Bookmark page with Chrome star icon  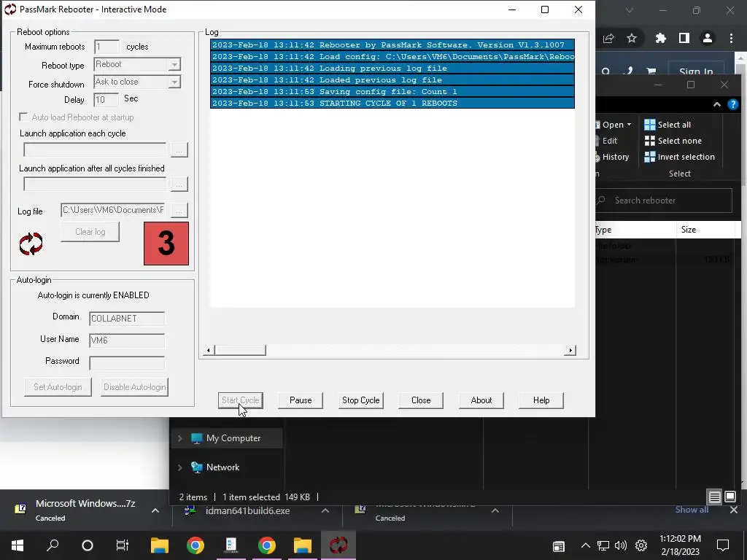click(x=632, y=38)
